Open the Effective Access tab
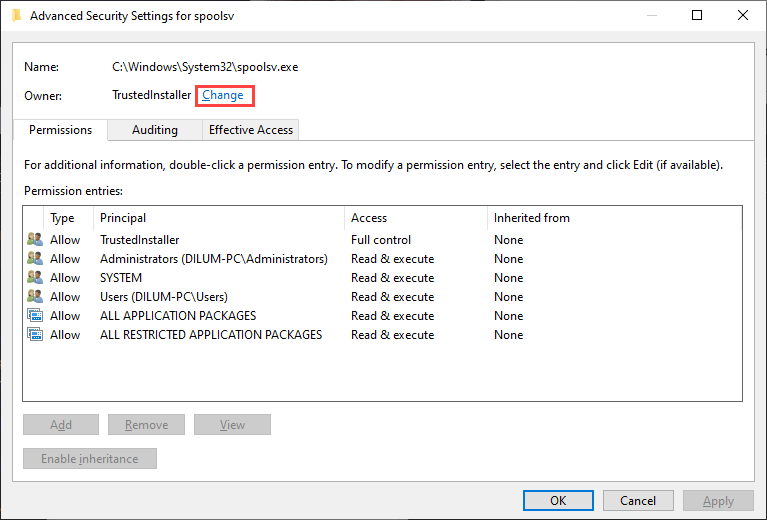 coord(250,130)
